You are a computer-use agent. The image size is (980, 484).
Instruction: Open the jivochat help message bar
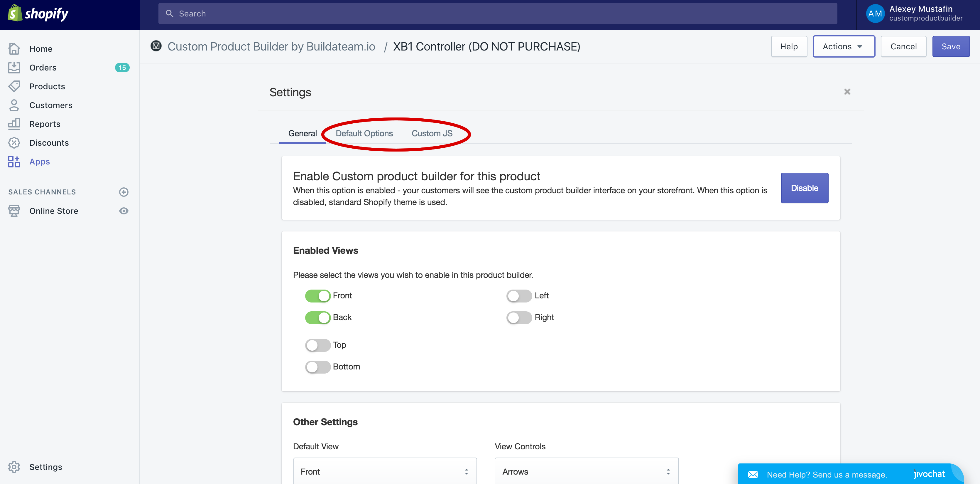[x=851, y=474]
